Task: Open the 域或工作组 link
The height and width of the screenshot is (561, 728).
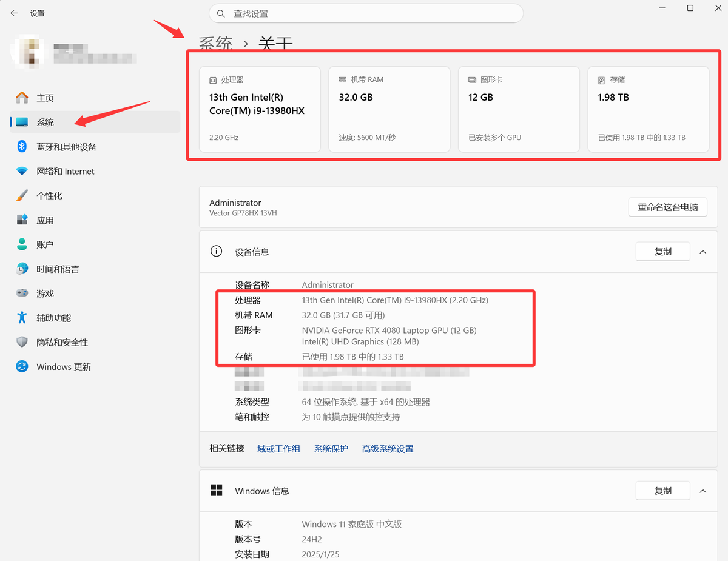Action: [x=279, y=449]
